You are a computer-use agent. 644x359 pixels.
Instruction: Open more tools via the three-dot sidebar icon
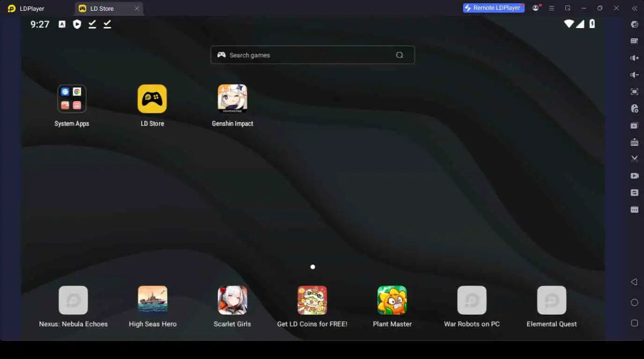[635, 209]
